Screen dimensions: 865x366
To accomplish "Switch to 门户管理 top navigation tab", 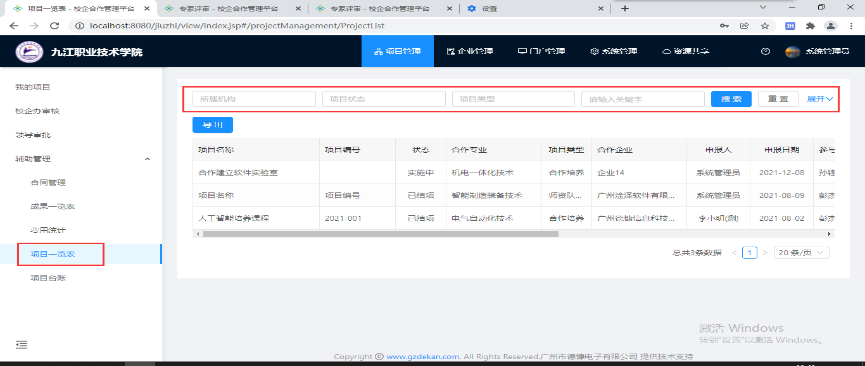I will coord(541,51).
